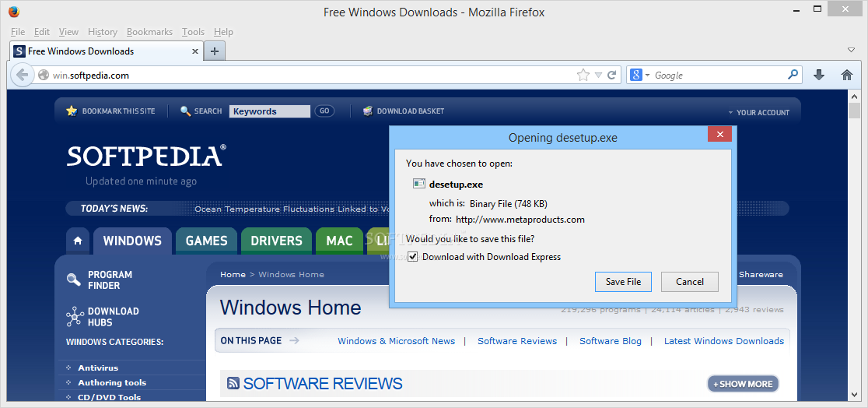Switch to the Games section tab
Viewport: 868px width, 408px height.
206,241
